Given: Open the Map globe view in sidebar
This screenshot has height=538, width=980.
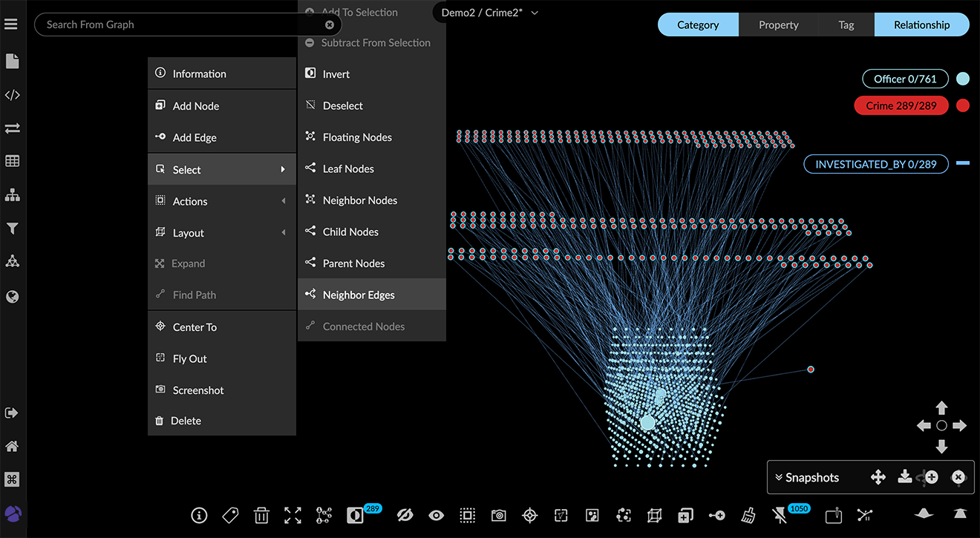Looking at the screenshot, I should (x=12, y=296).
